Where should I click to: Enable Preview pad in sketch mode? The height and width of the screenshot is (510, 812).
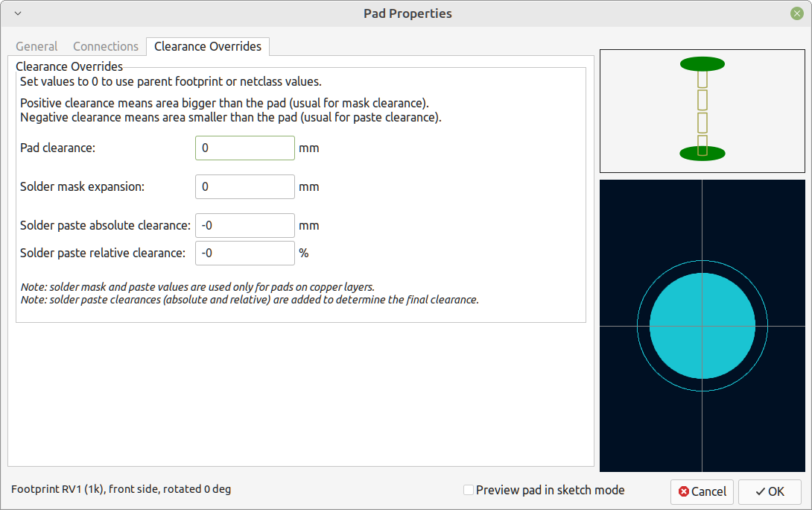click(469, 490)
